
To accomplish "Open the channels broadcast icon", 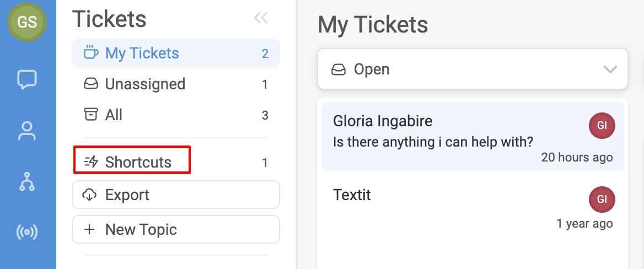I will point(27,233).
